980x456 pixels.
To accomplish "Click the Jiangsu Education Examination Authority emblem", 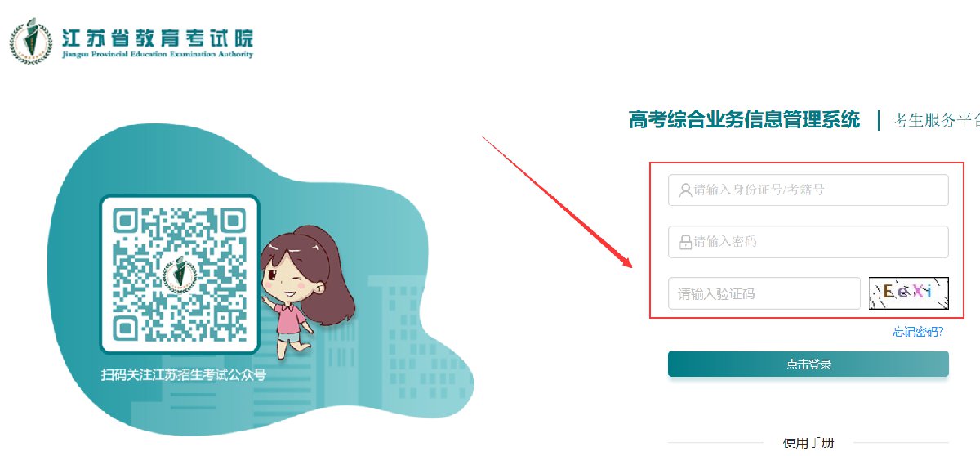I will point(31,40).
